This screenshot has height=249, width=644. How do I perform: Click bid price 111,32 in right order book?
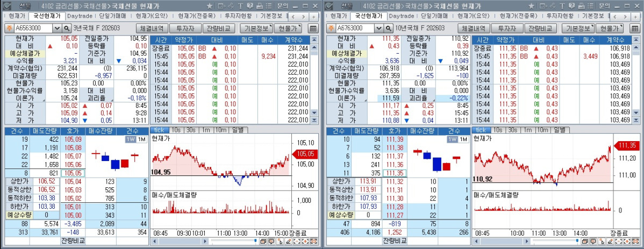pos(394,181)
